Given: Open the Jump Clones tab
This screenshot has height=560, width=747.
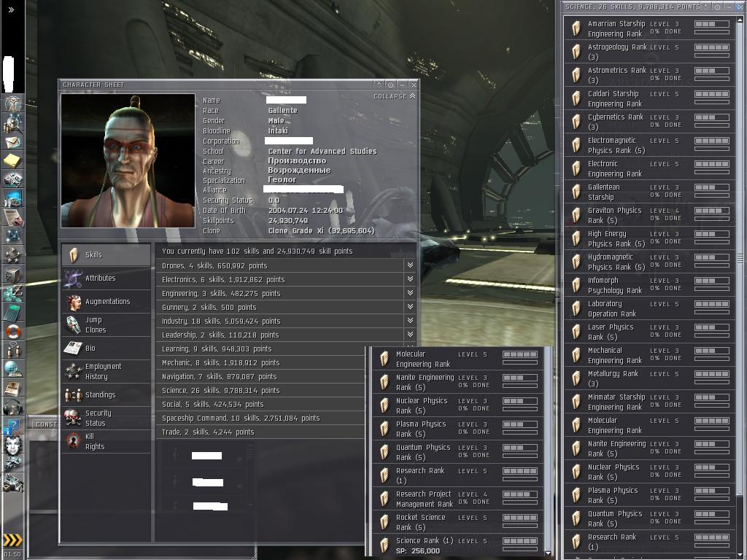Looking at the screenshot, I should (106, 324).
